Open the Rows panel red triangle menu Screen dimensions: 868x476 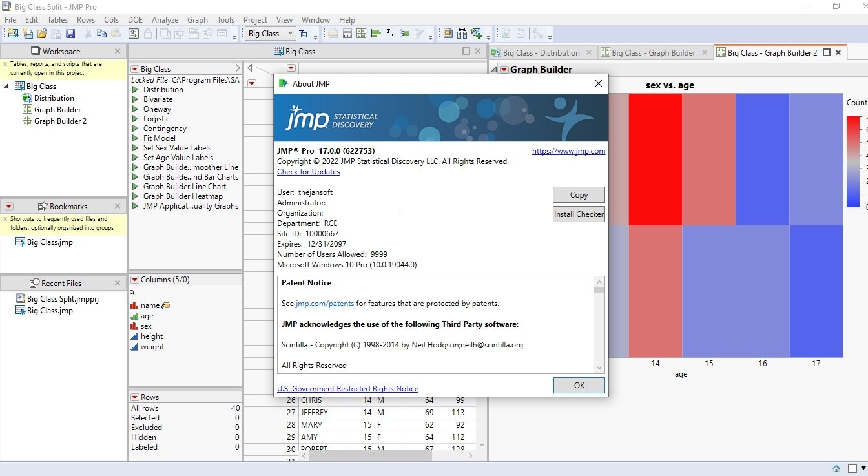[135, 397]
